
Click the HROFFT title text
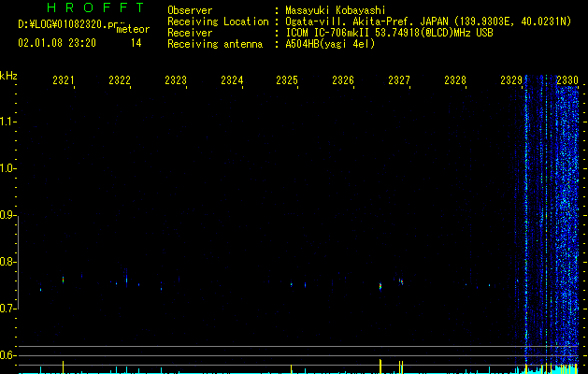95,7
